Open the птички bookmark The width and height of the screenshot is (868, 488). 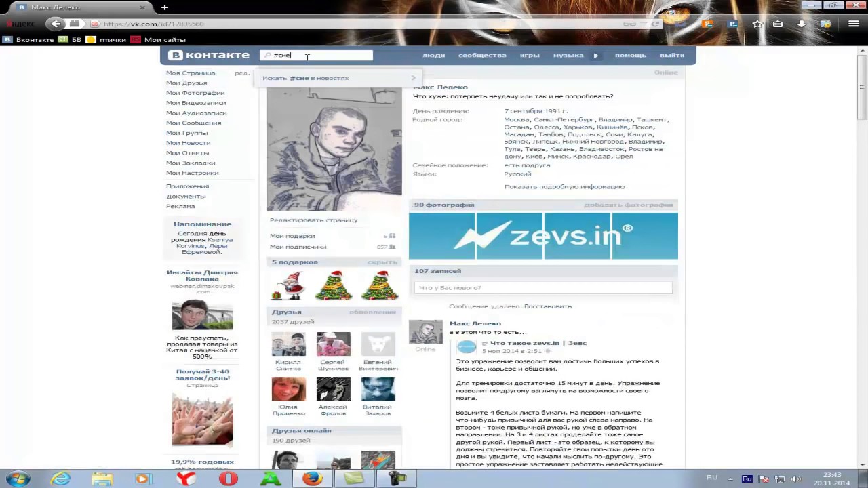tap(106, 40)
